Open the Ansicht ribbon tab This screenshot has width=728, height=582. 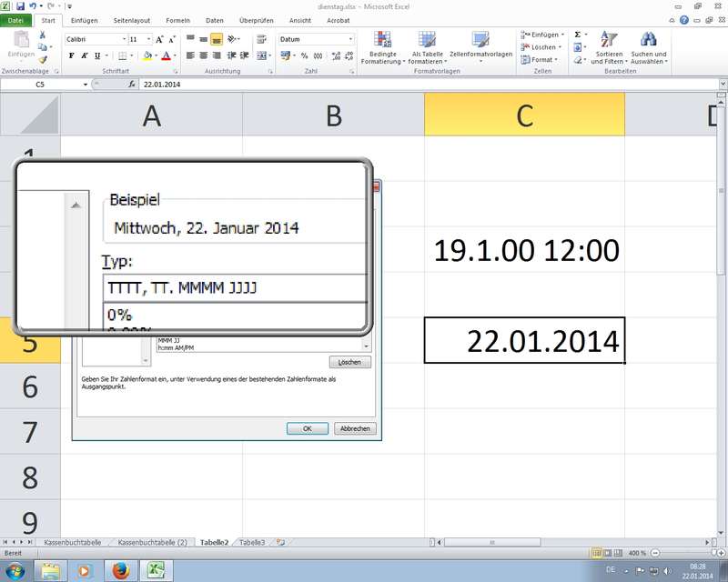click(x=300, y=20)
